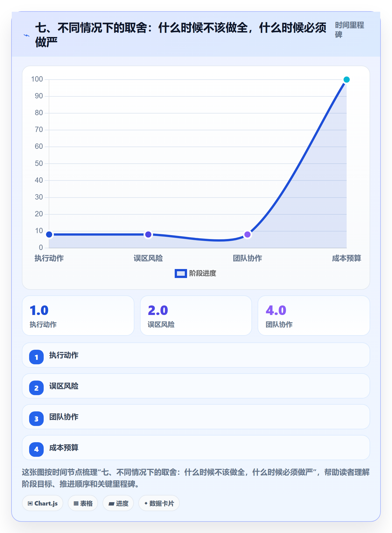
Task: Toggle the 阶段进度 legend swatch
Action: 181,273
